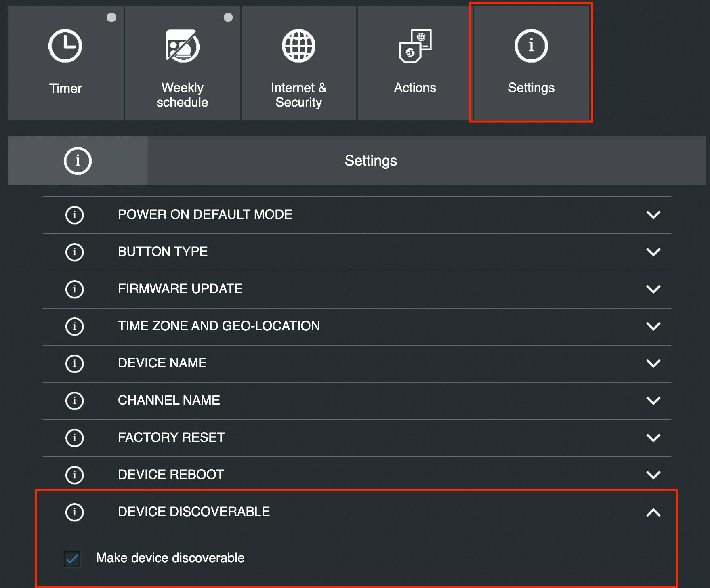Click the Weekly schedule sunrise icon
710x588 pixels.
[x=182, y=46]
